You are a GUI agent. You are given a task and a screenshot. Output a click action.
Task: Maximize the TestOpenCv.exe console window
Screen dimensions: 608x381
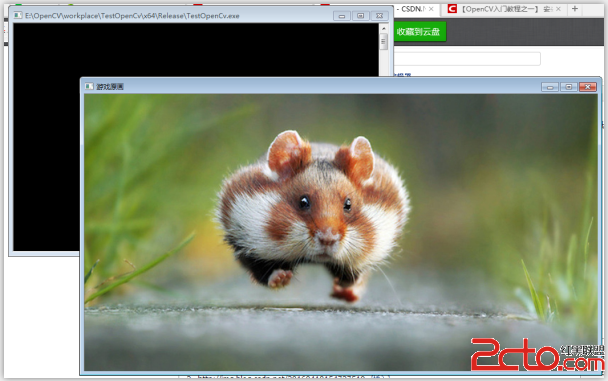pyautogui.click(x=360, y=16)
